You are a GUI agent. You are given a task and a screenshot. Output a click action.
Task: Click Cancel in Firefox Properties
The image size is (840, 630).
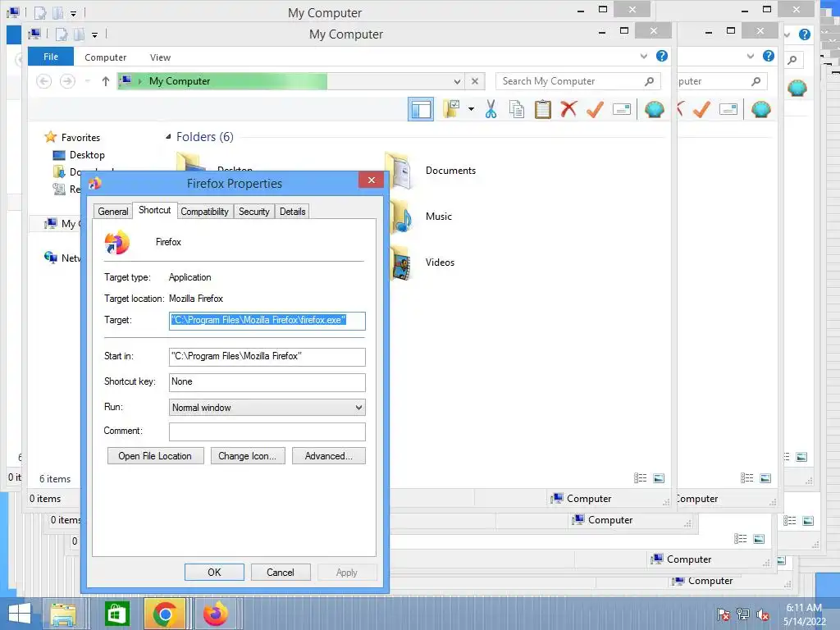[281, 572]
